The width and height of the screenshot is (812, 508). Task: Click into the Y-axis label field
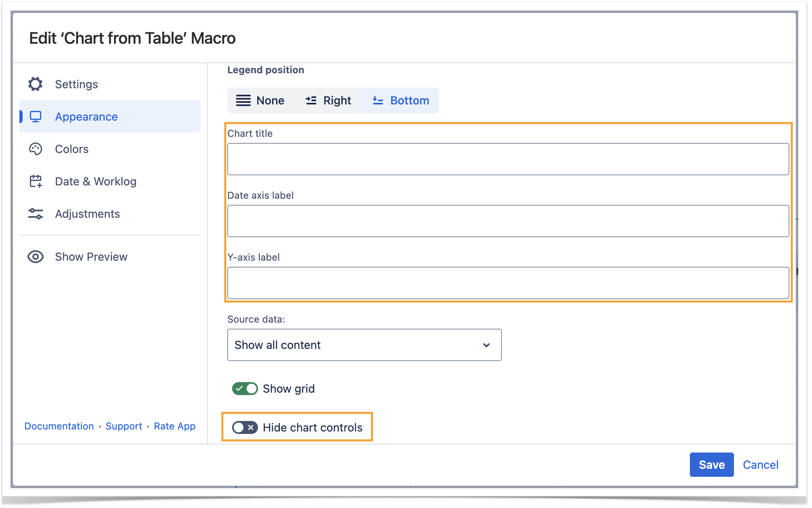tap(508, 283)
